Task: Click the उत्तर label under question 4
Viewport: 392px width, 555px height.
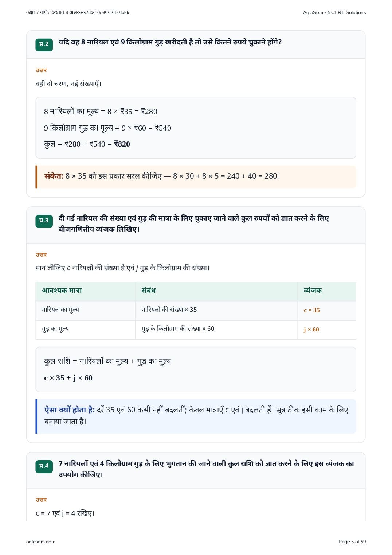Action: point(41,500)
